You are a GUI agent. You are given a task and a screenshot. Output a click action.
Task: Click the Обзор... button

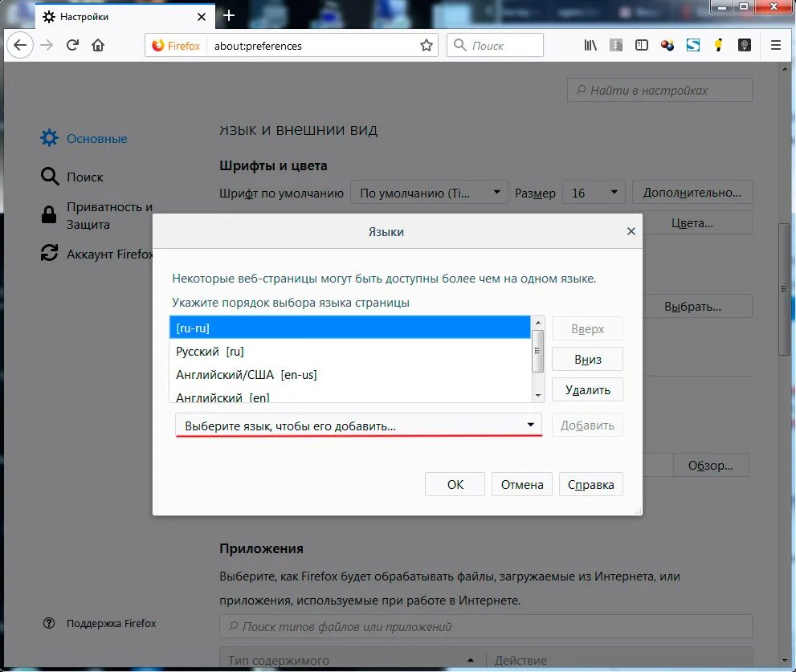click(x=711, y=466)
